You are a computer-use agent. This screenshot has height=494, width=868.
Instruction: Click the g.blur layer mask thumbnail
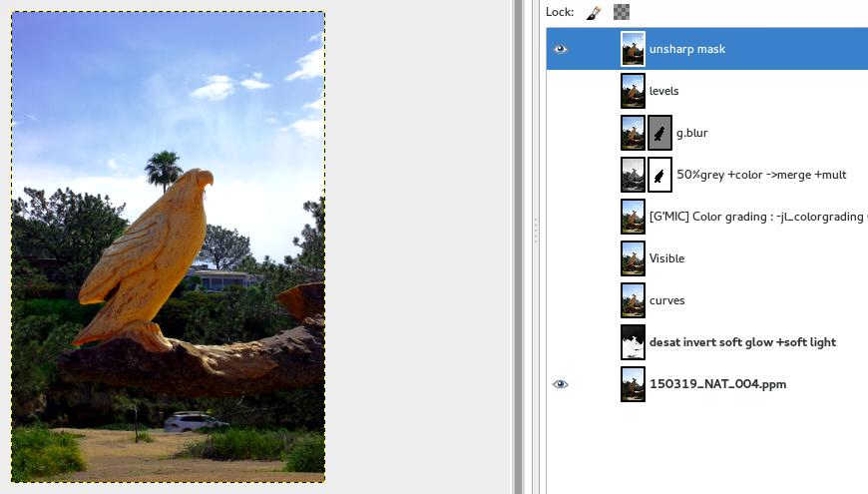(660, 133)
